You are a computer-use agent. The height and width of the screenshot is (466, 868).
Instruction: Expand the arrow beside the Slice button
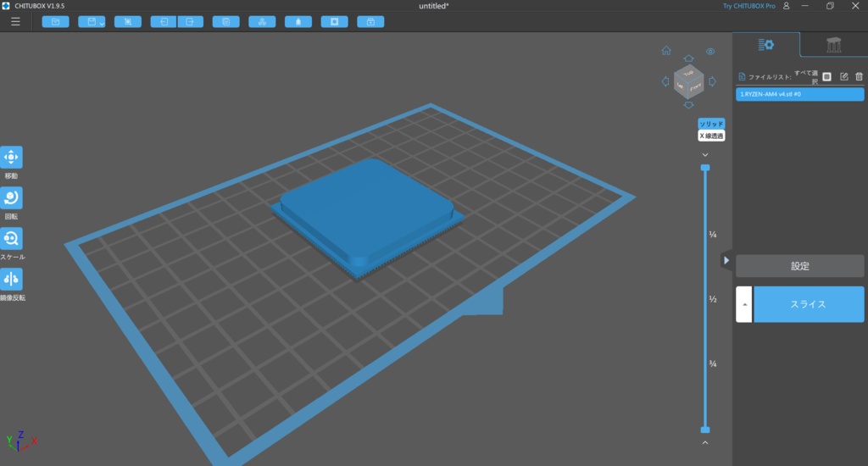744,304
